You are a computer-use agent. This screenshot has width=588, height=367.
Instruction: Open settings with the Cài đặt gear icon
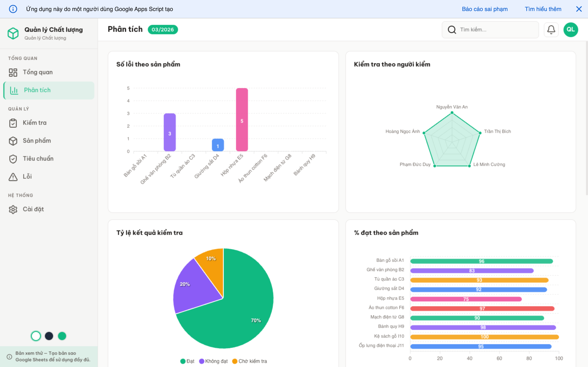(x=13, y=209)
